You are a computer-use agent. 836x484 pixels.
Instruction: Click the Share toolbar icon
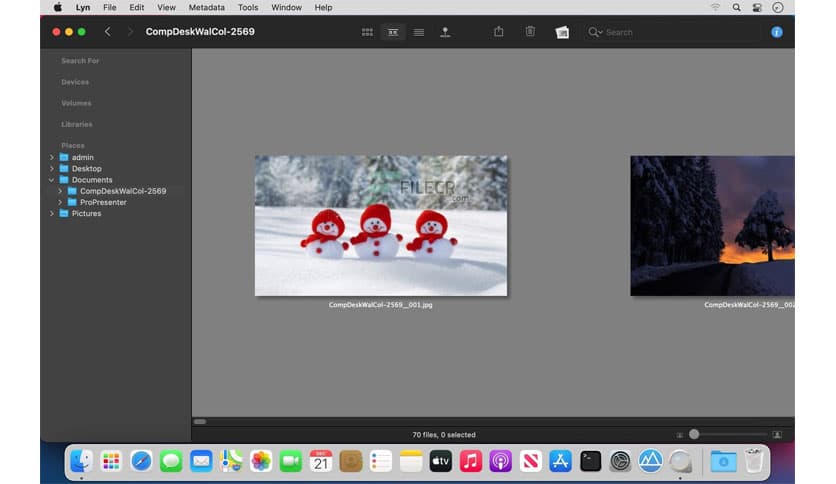[x=499, y=32]
